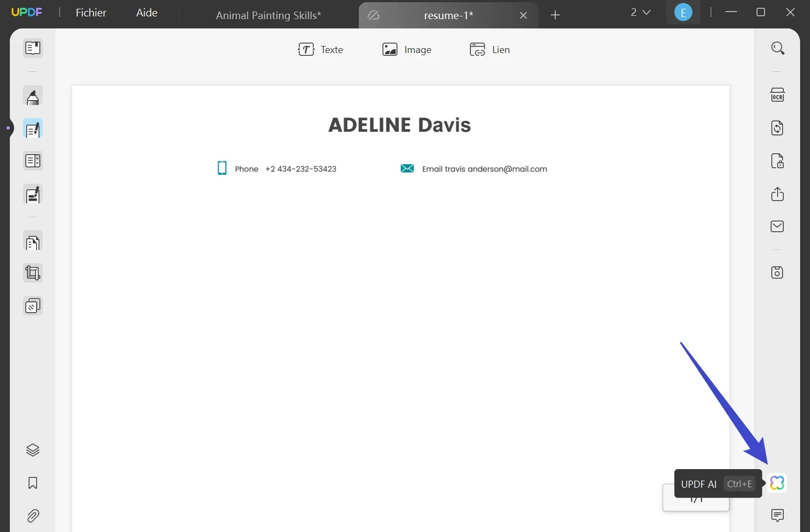Click the Phone label in resume
This screenshot has height=532, width=810.
(x=247, y=169)
